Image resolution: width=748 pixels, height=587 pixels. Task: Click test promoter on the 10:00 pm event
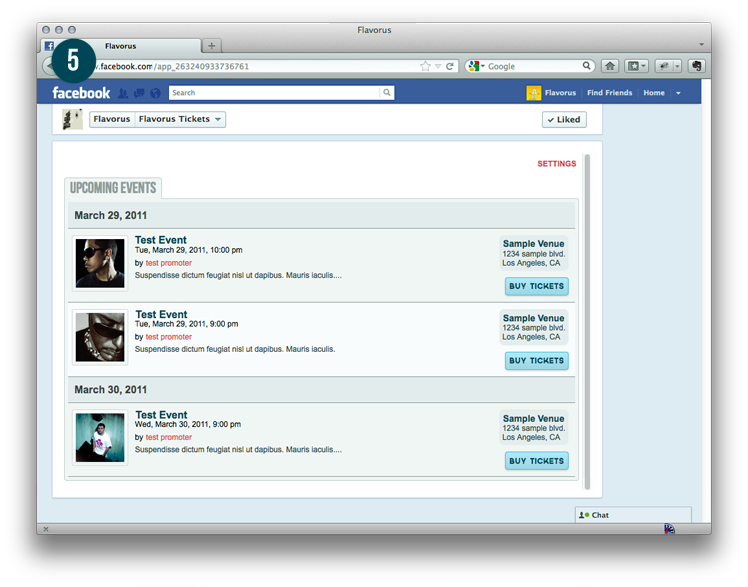coord(169,263)
